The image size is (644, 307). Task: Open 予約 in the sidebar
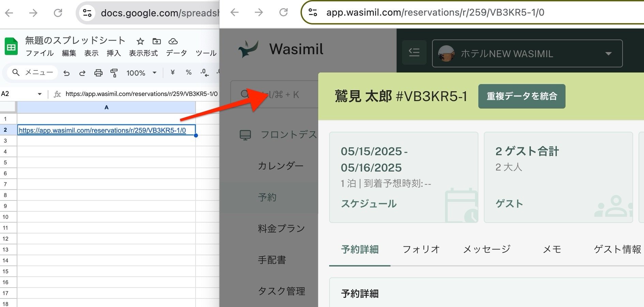pos(267,197)
